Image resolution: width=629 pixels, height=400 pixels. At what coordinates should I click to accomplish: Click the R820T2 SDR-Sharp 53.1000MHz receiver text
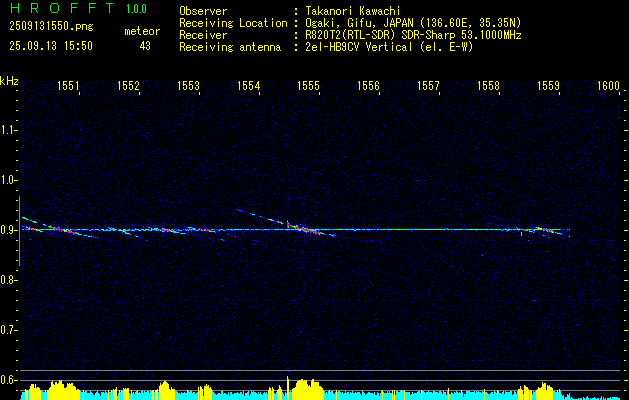tap(413, 35)
